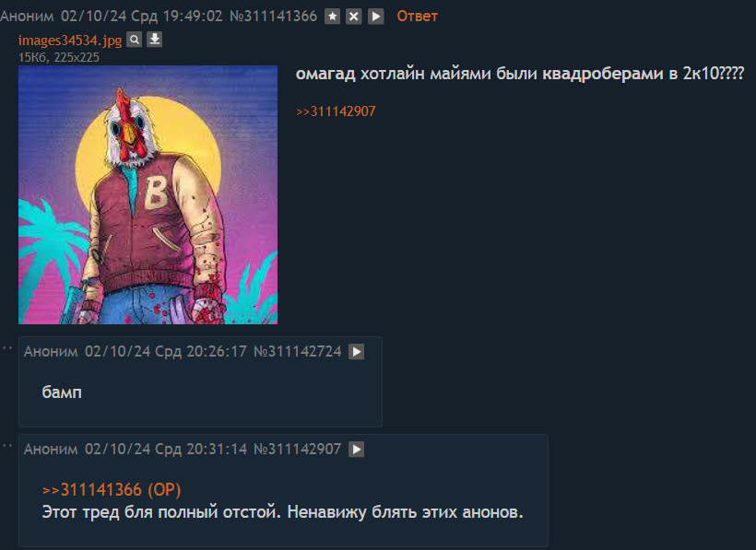756x550 pixels.
Task: Collapse post №311142907 using dots toggle
Action: coord(7,446)
